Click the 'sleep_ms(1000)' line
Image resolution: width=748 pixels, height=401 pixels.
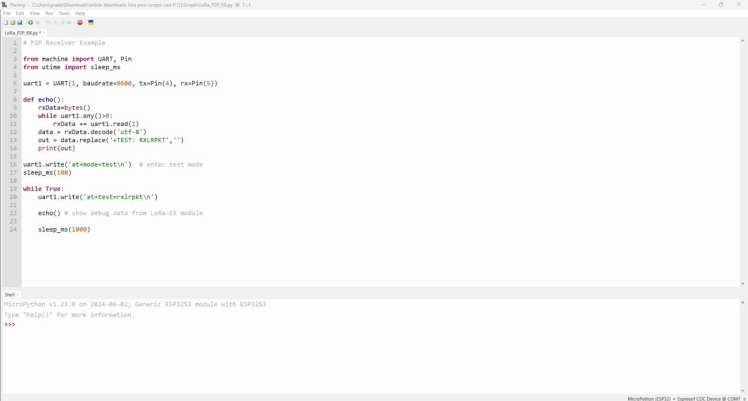tap(64, 229)
